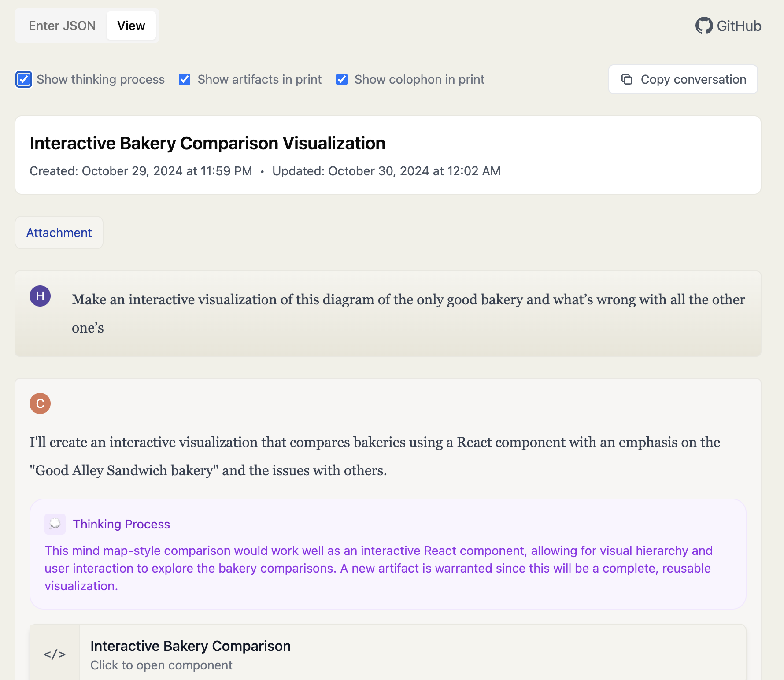784x680 pixels.
Task: Click the orange C assistant avatar
Action: [40, 403]
